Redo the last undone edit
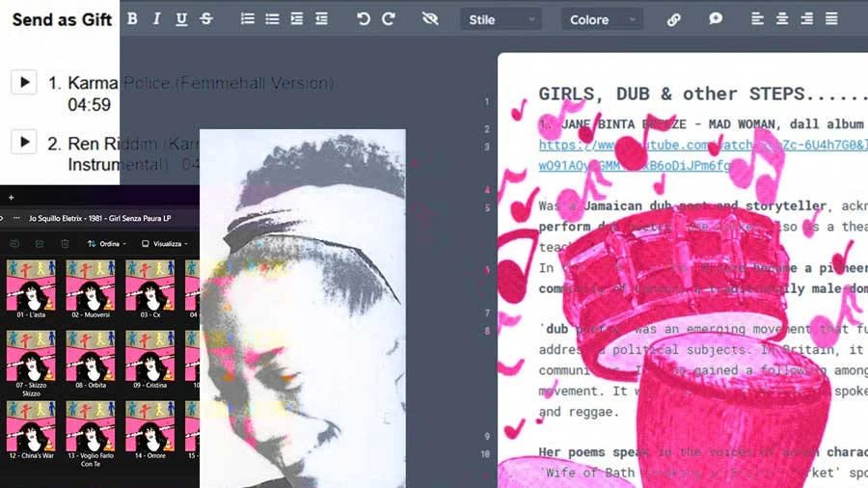The height and width of the screenshot is (488, 868). click(x=388, y=19)
